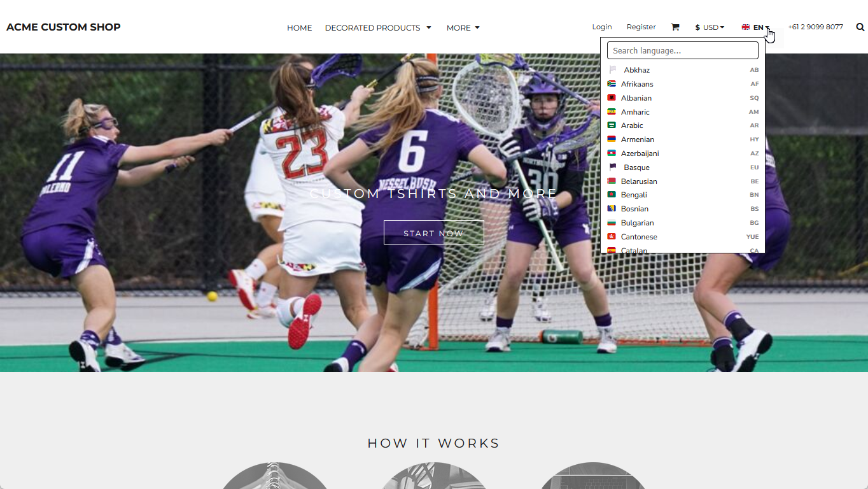Collapse the EN language dropdown

pos(756,27)
